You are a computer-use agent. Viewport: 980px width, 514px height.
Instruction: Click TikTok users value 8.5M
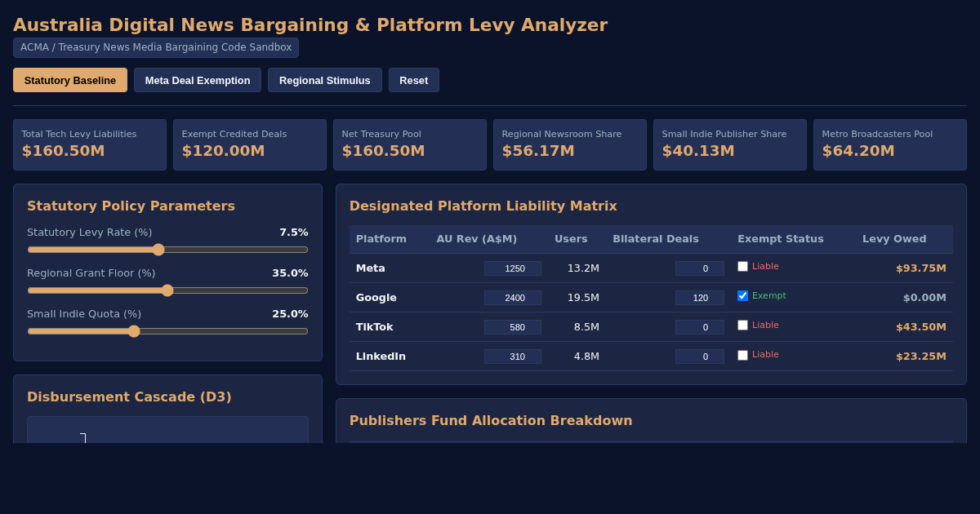(x=586, y=327)
